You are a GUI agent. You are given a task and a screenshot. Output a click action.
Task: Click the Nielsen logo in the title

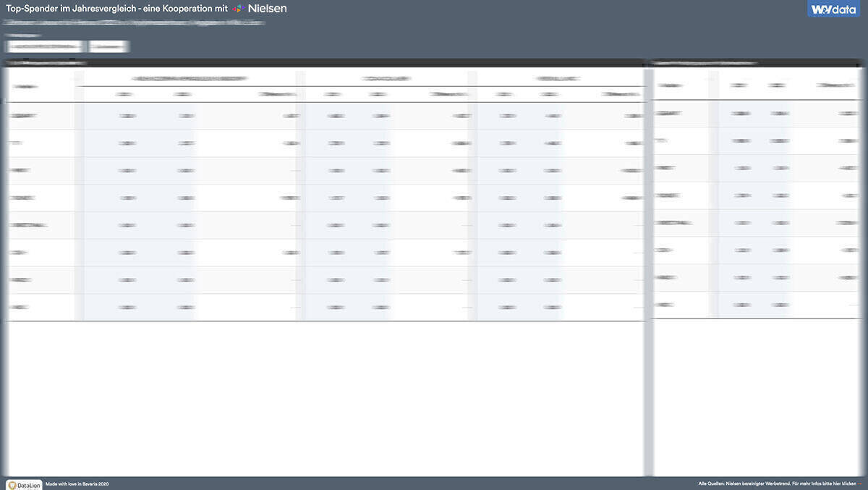[267, 9]
